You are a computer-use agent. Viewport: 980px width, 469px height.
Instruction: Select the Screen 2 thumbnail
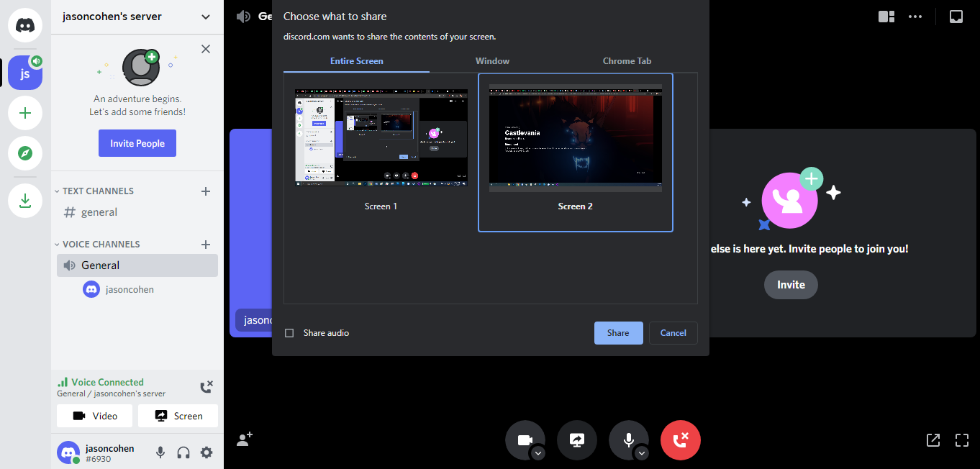tap(576, 152)
